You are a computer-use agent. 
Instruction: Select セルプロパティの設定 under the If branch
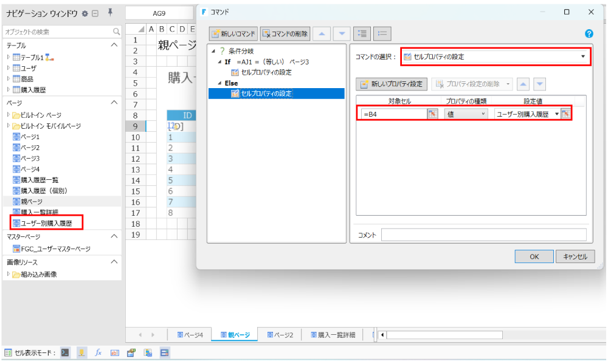click(266, 72)
